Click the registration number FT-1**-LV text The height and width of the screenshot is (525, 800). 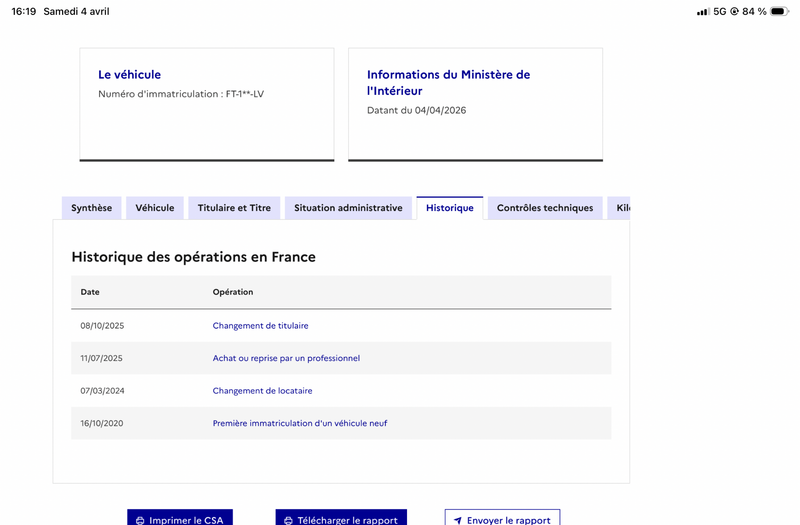(x=245, y=94)
